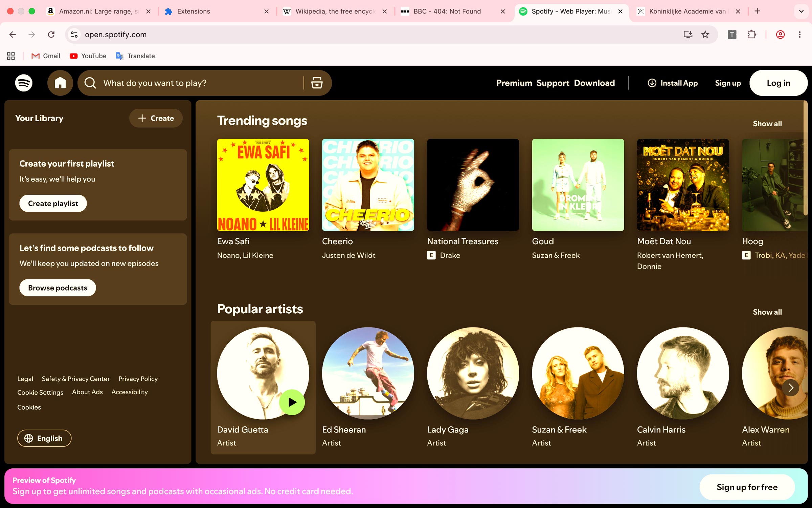Image resolution: width=812 pixels, height=508 pixels.
Task: Open the Accessibility footer link
Action: pos(130,392)
